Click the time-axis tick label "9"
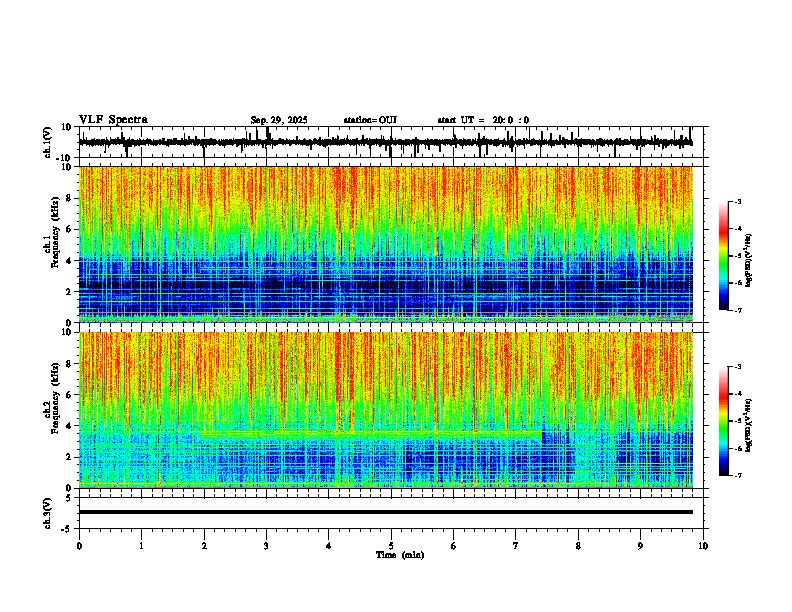This screenshot has height=612, width=792. 640,546
